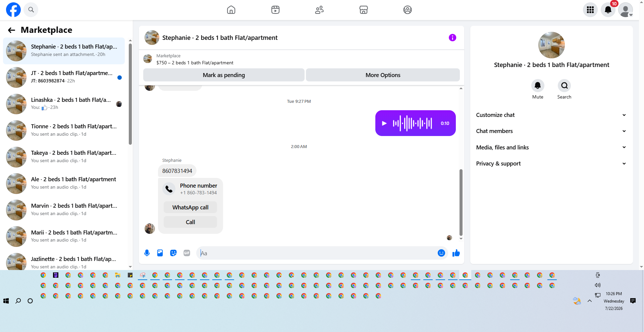
Task: Click the 8607831494 message bubble
Action: click(177, 171)
